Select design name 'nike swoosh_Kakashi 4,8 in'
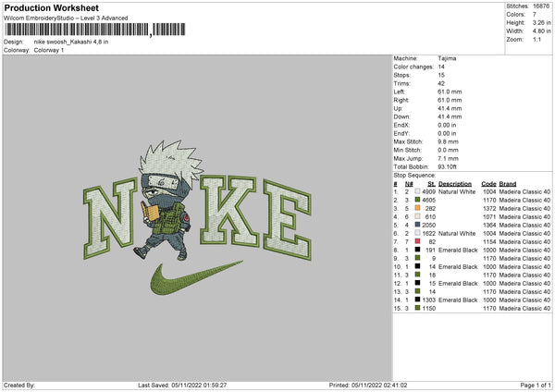The width and height of the screenshot is (555, 392). (x=71, y=42)
